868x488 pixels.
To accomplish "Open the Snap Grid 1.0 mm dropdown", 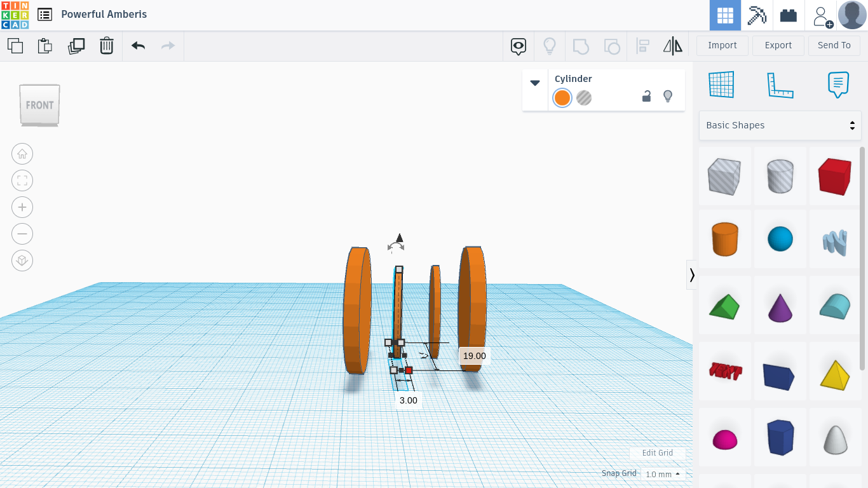I will tap(663, 474).
